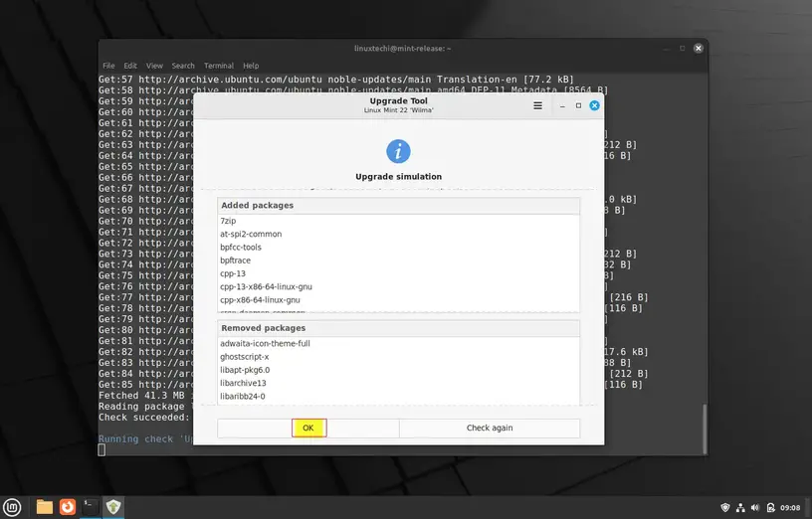This screenshot has width=812, height=519.
Task: Click the blue info icon in the dialog
Action: [x=398, y=151]
